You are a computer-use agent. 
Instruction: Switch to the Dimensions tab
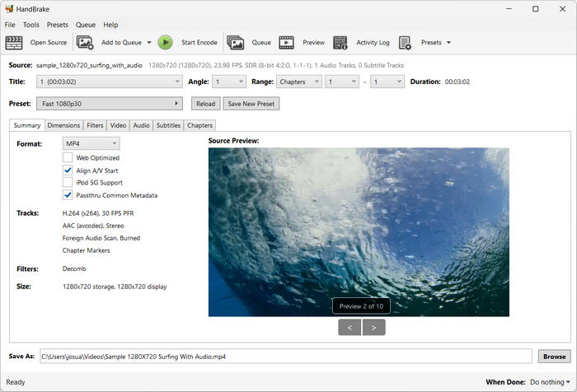click(63, 125)
